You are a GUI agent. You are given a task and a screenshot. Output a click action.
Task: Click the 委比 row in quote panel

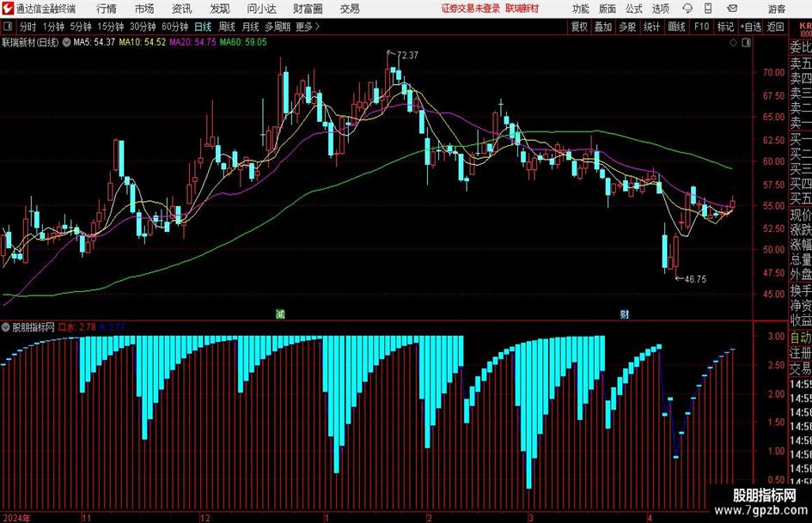tap(801, 47)
